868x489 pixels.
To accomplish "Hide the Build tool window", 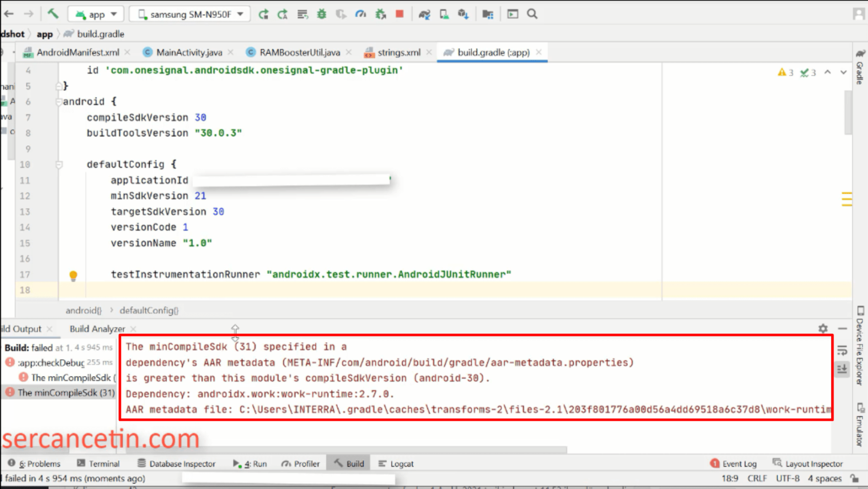I will point(843,329).
